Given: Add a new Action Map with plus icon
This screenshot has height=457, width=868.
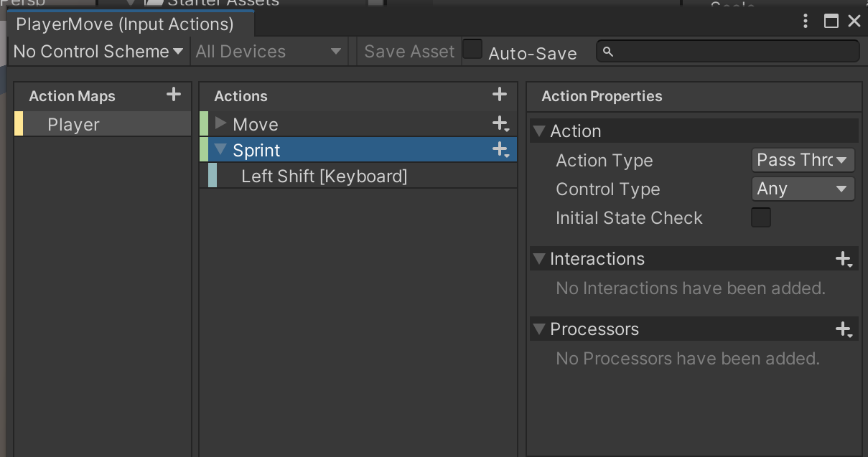Looking at the screenshot, I should 173,95.
